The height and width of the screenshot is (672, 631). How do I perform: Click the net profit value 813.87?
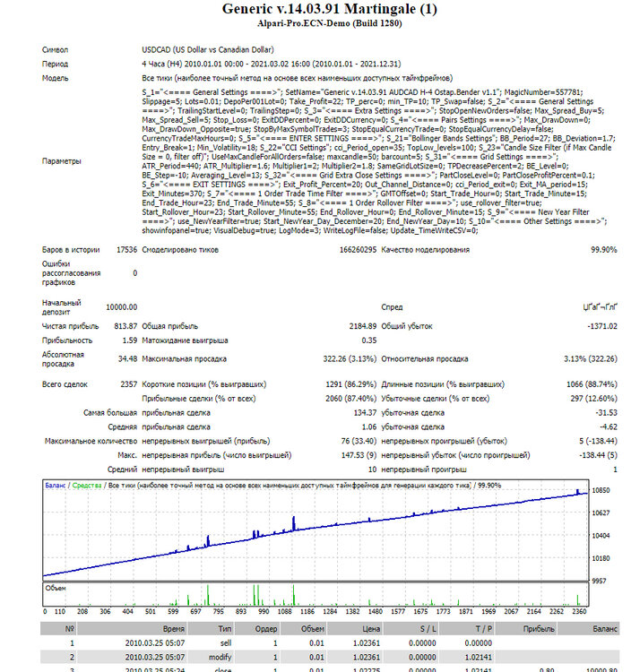125,326
